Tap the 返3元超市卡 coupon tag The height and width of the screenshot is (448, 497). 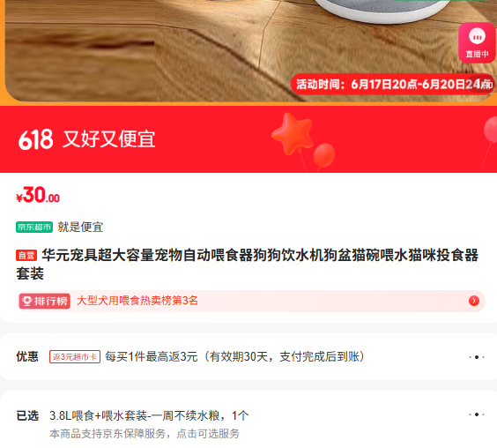[75, 356]
